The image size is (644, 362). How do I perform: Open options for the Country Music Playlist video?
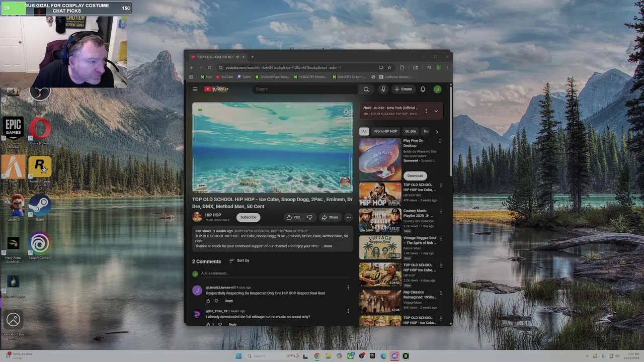441,212
